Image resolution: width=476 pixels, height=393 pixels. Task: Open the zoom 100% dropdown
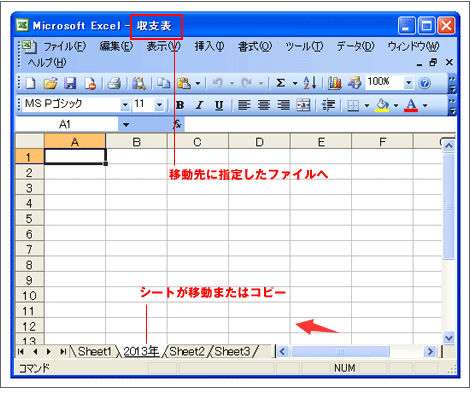(x=409, y=83)
